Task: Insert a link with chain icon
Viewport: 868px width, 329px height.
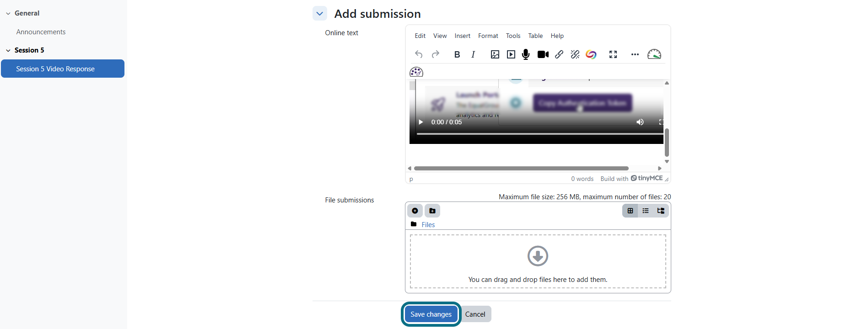Action: [x=559, y=54]
